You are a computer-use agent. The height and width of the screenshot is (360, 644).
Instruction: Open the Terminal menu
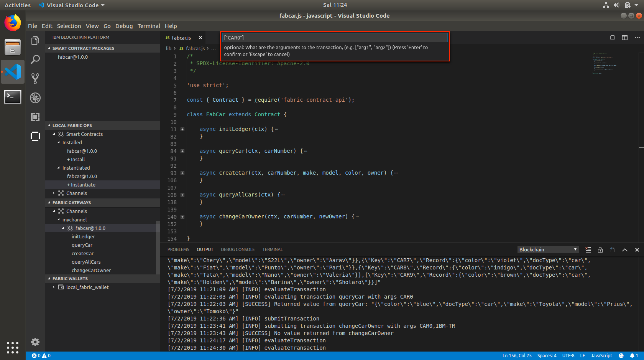point(149,26)
